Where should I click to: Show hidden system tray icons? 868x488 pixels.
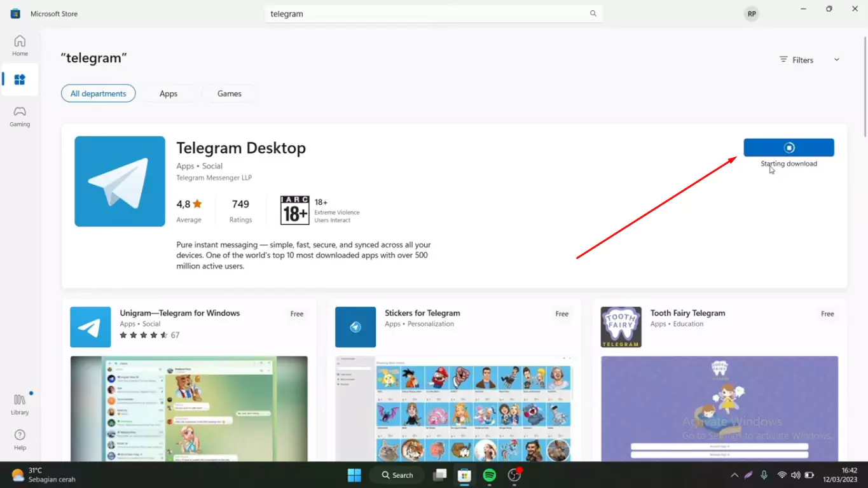point(734,475)
